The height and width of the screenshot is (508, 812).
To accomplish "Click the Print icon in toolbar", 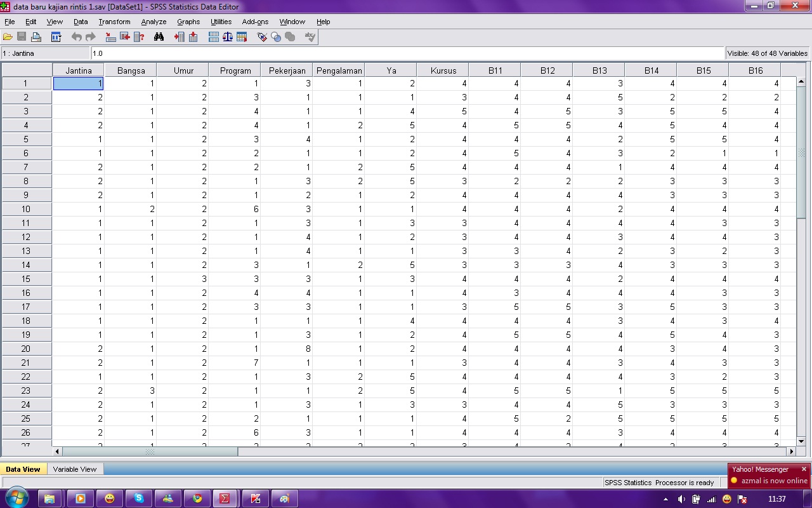I will coord(36,37).
